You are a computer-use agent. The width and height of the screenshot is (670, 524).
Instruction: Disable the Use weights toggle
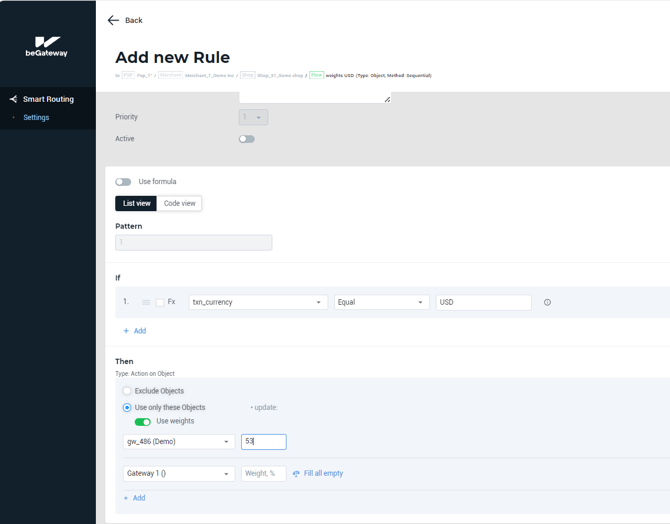pyautogui.click(x=143, y=422)
